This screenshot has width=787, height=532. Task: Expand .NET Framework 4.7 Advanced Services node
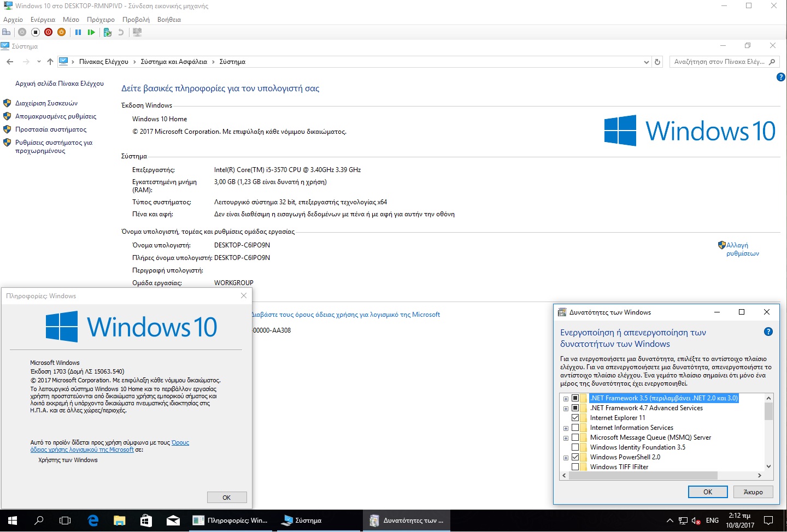point(566,409)
